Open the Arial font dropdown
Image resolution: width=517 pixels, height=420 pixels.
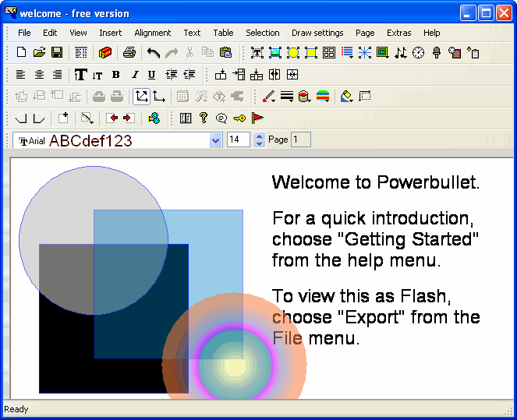216,141
